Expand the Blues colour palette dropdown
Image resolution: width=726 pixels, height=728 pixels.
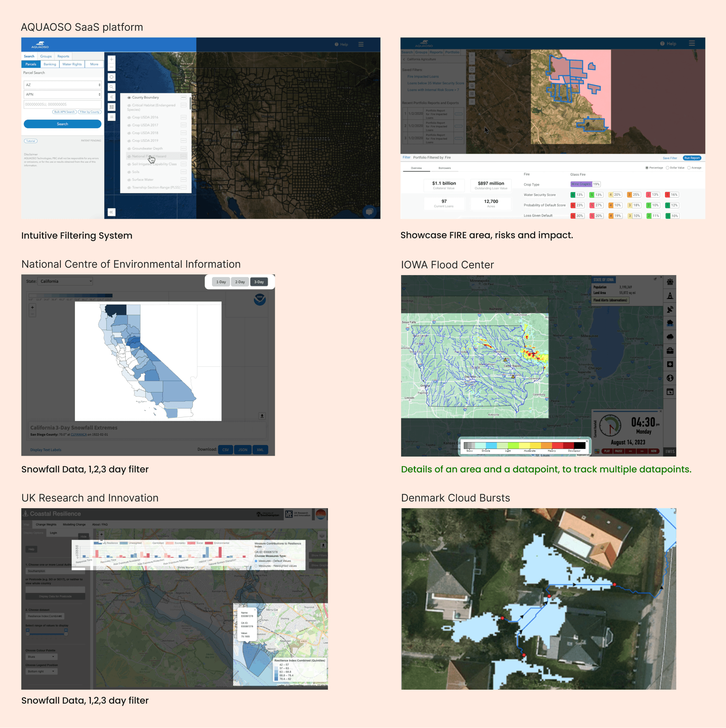(41, 656)
